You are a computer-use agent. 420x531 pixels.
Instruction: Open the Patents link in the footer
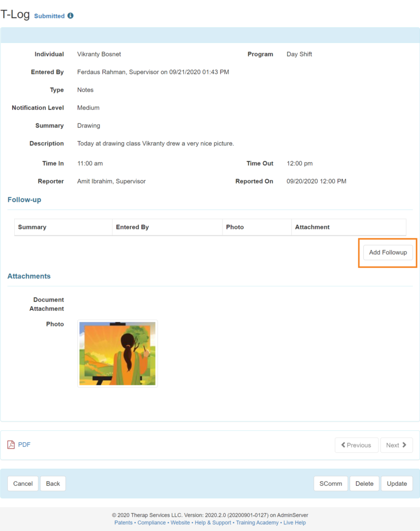123,523
